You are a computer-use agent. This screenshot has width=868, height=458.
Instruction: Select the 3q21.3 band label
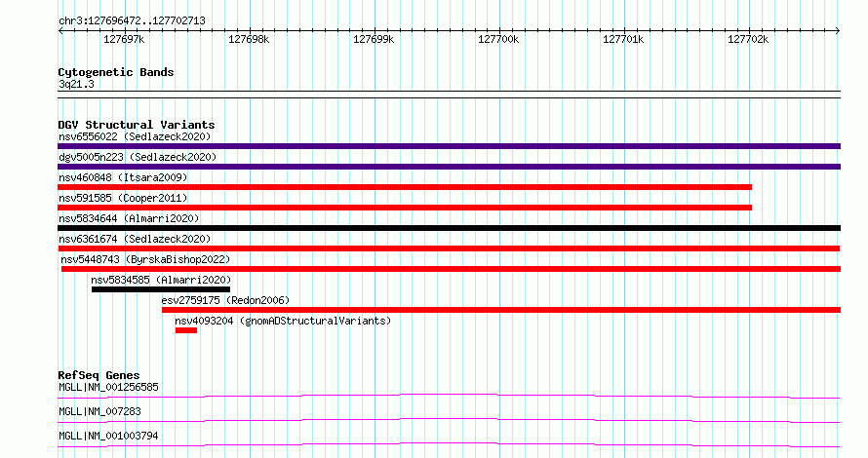pos(76,84)
